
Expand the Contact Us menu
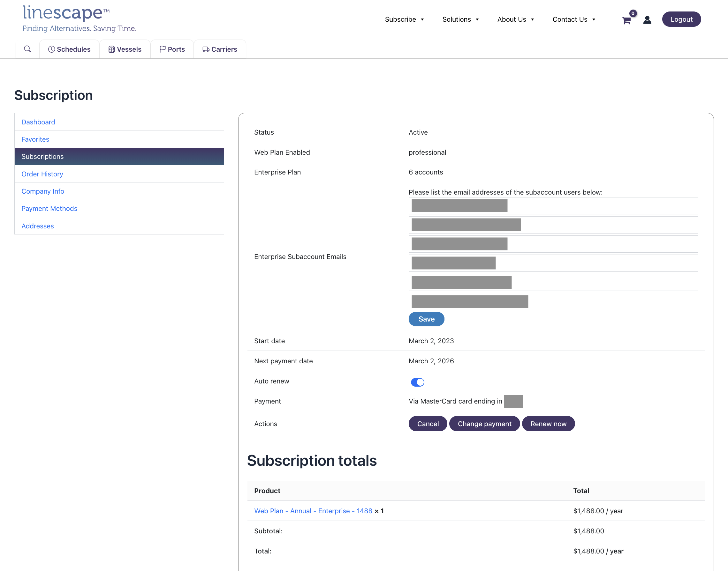(x=573, y=19)
